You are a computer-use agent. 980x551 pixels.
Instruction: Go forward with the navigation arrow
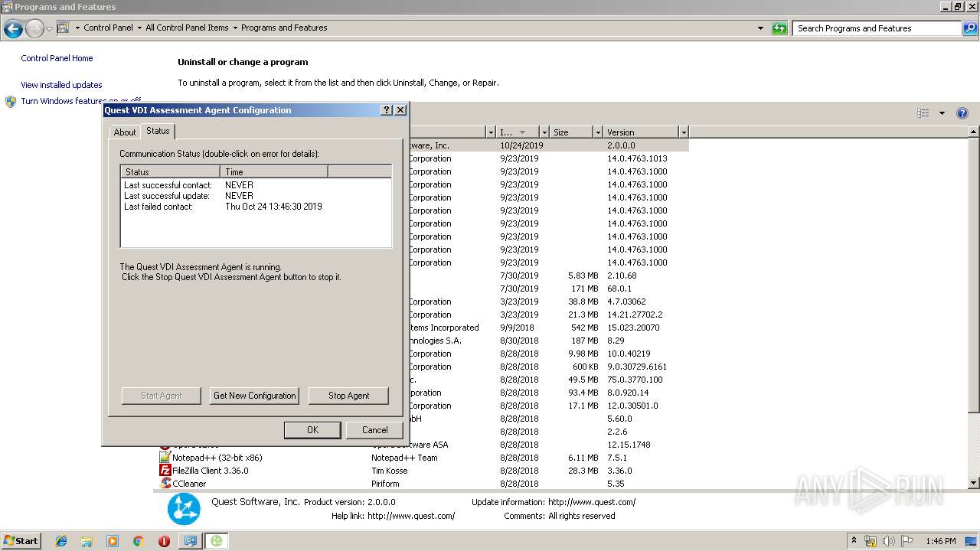(34, 28)
